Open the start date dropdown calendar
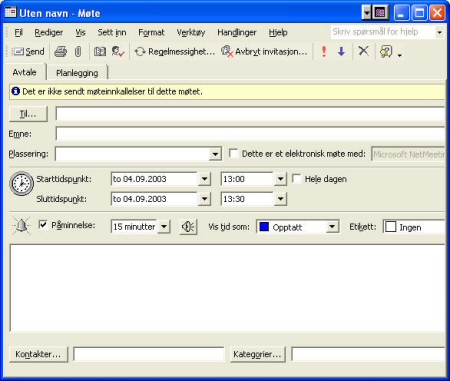The height and width of the screenshot is (381, 450). 204,179
